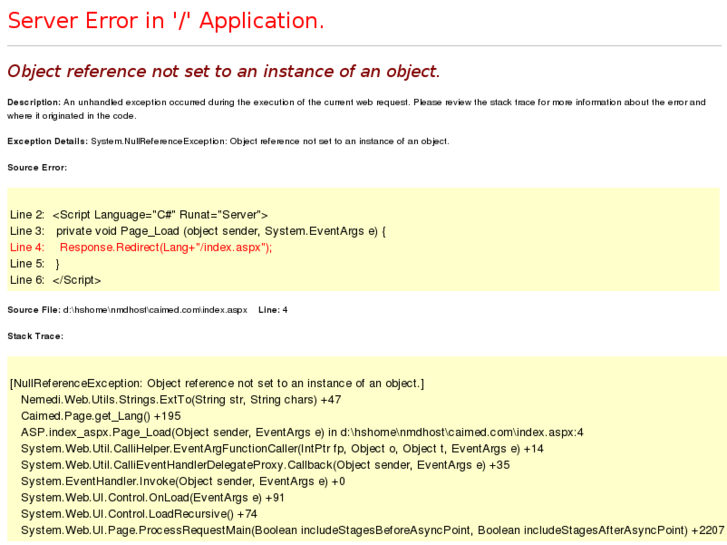Click the '[NullReferenceException: Object reference...' stack line
727x545 pixels.
[217, 384]
